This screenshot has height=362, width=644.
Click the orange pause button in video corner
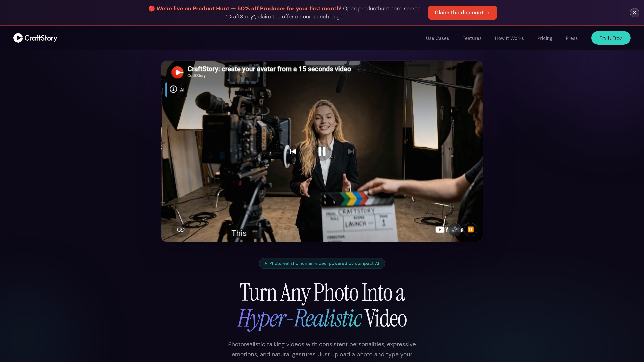coord(470,230)
